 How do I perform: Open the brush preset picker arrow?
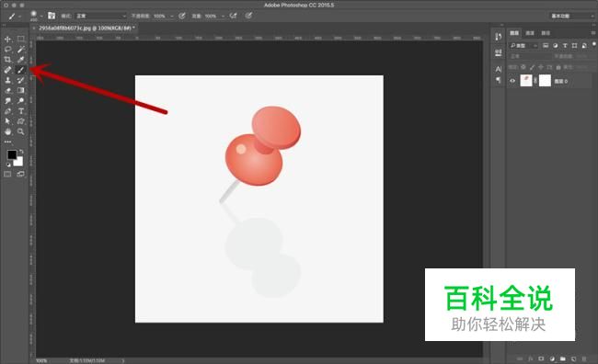(x=41, y=16)
